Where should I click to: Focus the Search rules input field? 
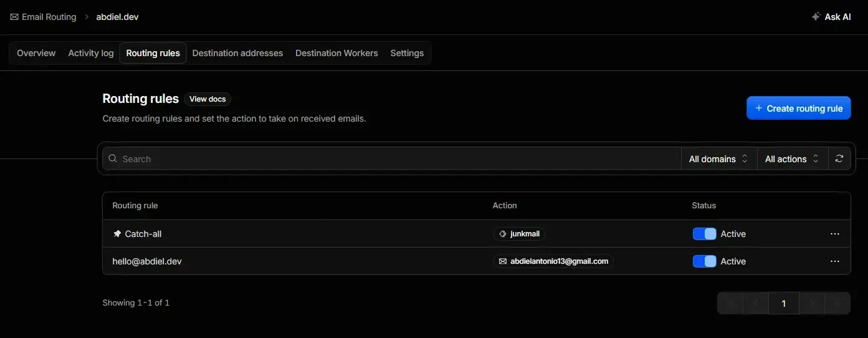391,159
